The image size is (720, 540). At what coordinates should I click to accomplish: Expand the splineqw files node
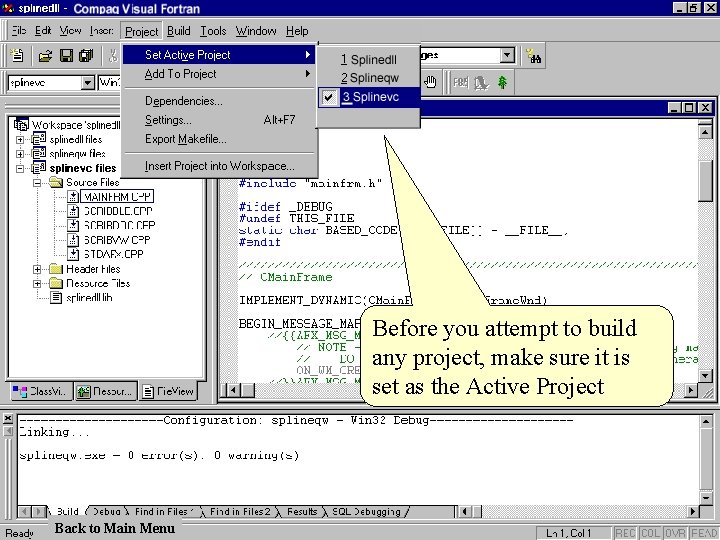pyautogui.click(x=20, y=154)
